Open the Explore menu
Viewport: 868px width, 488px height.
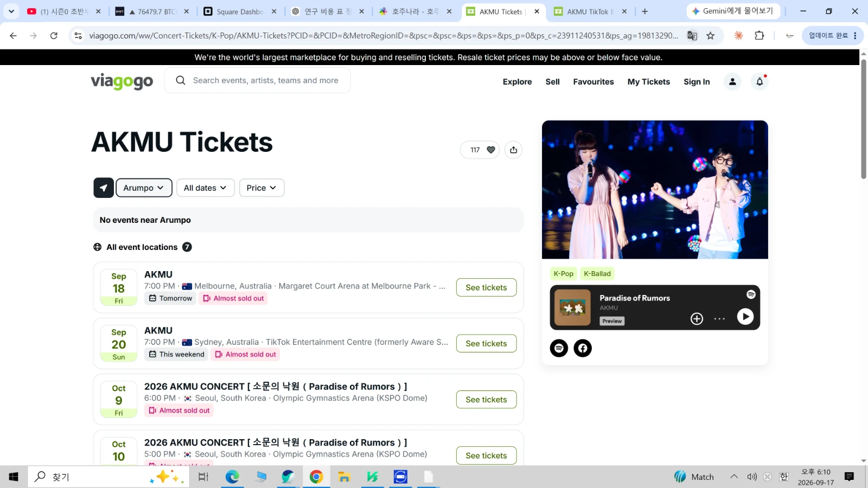[x=517, y=82]
